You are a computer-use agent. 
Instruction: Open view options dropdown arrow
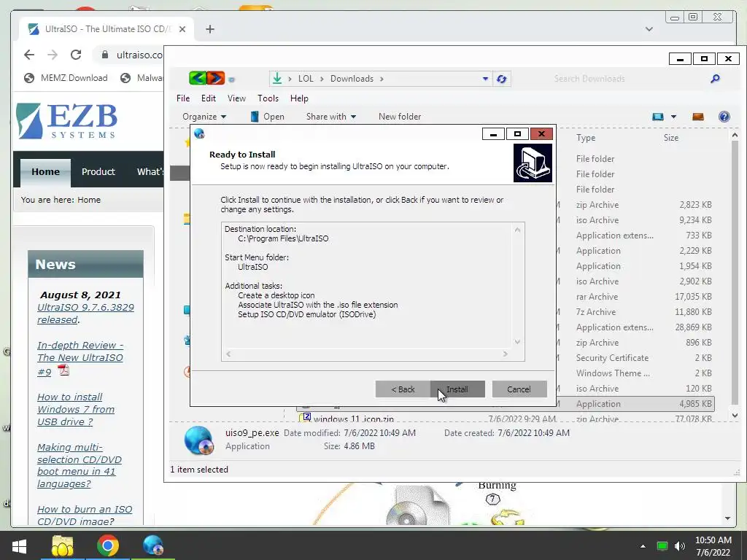[673, 117]
